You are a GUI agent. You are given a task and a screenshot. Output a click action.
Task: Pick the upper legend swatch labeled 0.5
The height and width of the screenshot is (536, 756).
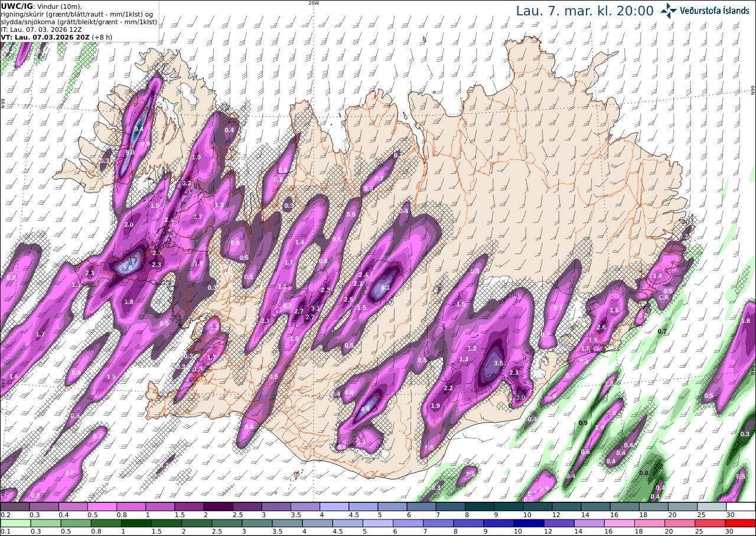[102, 506]
